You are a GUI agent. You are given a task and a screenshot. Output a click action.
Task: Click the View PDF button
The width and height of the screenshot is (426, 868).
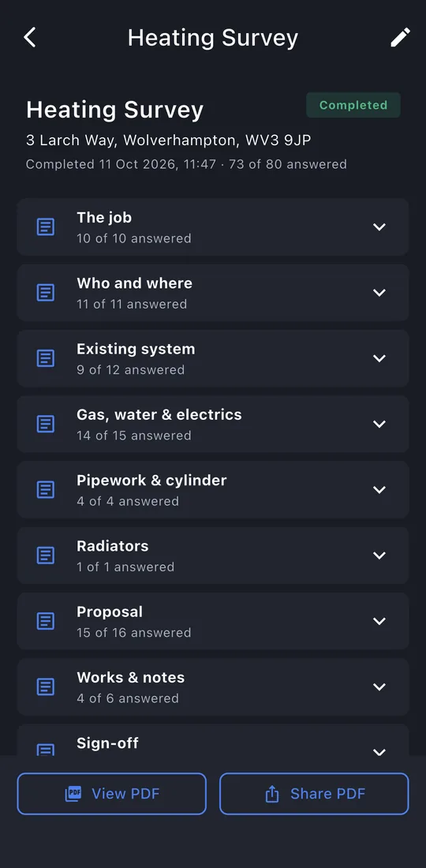(112, 794)
